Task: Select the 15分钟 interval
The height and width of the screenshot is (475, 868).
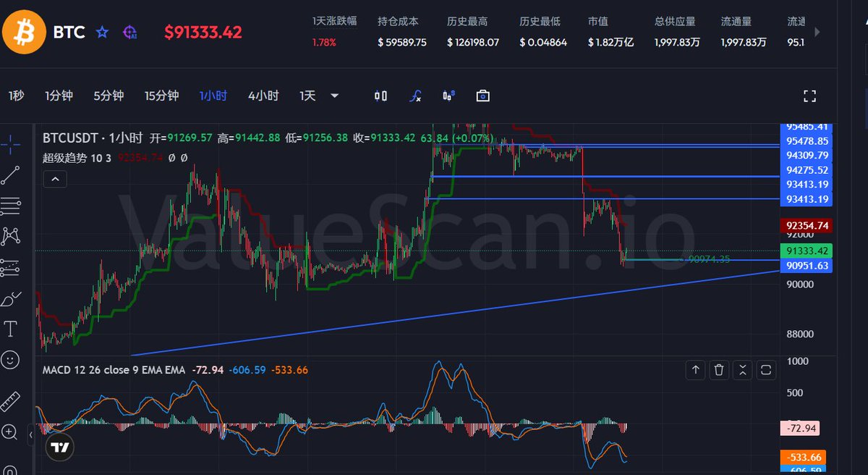Action: pyautogui.click(x=161, y=96)
